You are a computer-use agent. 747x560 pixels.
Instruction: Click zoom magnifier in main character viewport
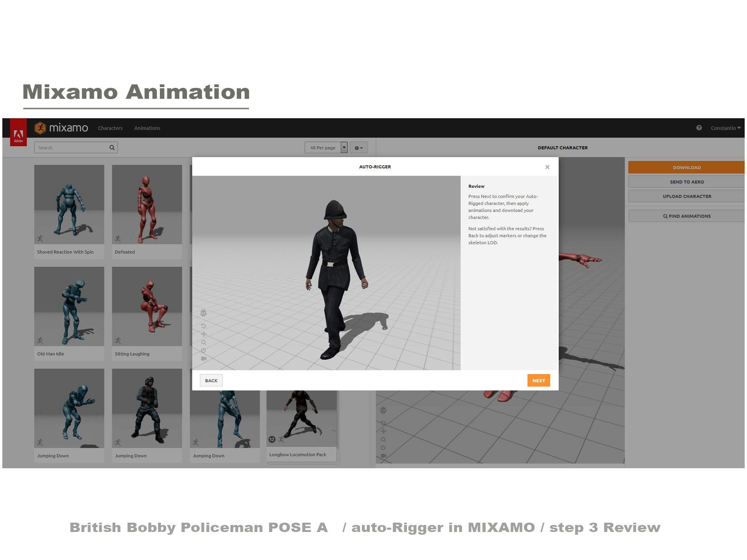(x=383, y=440)
